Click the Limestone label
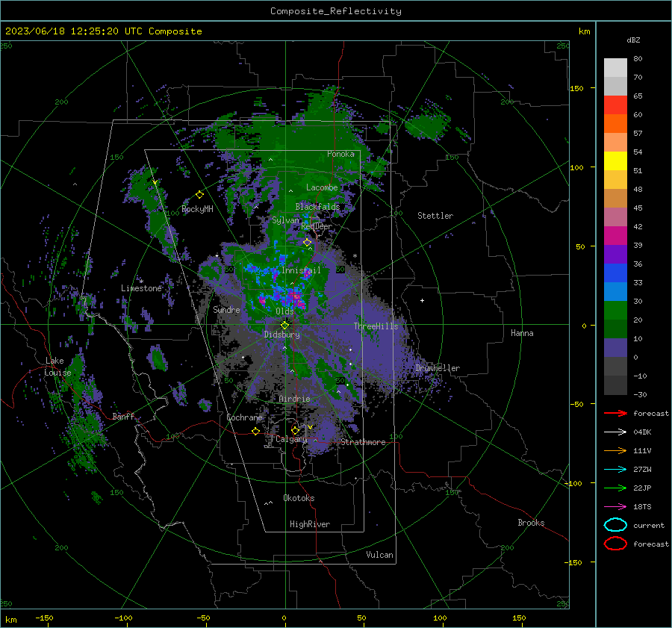The width and height of the screenshot is (672, 628). tap(141, 288)
